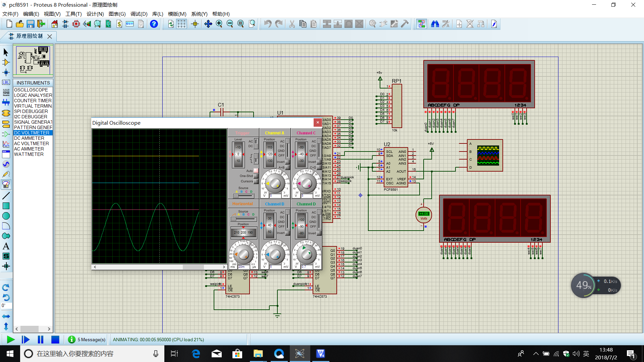Screen dimensions: 644x362
Task: Select the arrow selection mode tool
Action: tap(6, 52)
